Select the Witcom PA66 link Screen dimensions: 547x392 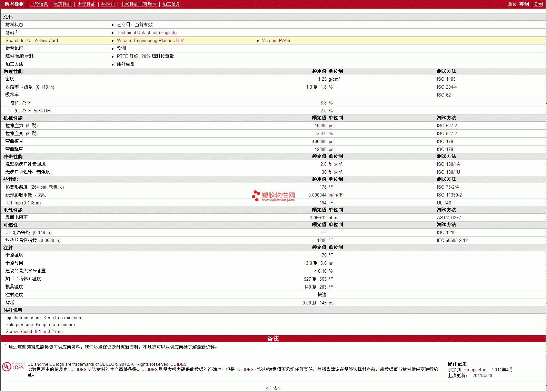276,41
